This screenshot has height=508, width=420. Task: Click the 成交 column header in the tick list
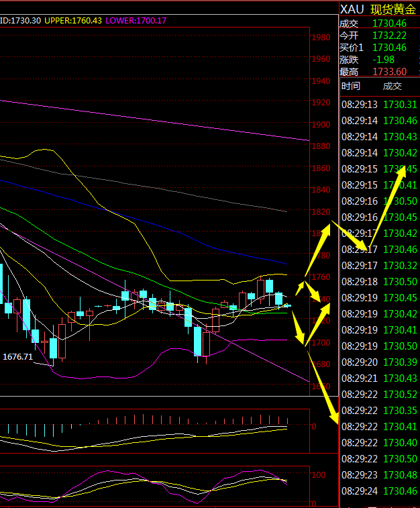click(392, 86)
